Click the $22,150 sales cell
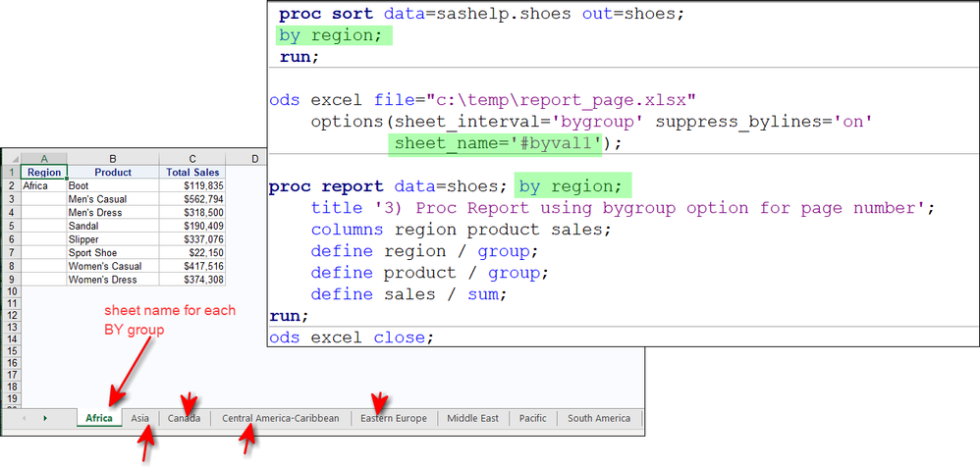Viewport: 980px width, 467px height. point(191,253)
